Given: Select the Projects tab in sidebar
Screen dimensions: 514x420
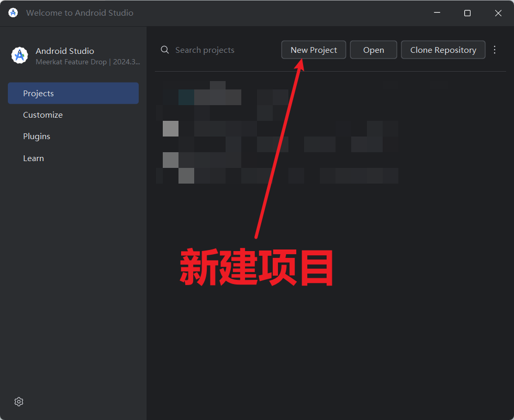Looking at the screenshot, I should click(73, 94).
